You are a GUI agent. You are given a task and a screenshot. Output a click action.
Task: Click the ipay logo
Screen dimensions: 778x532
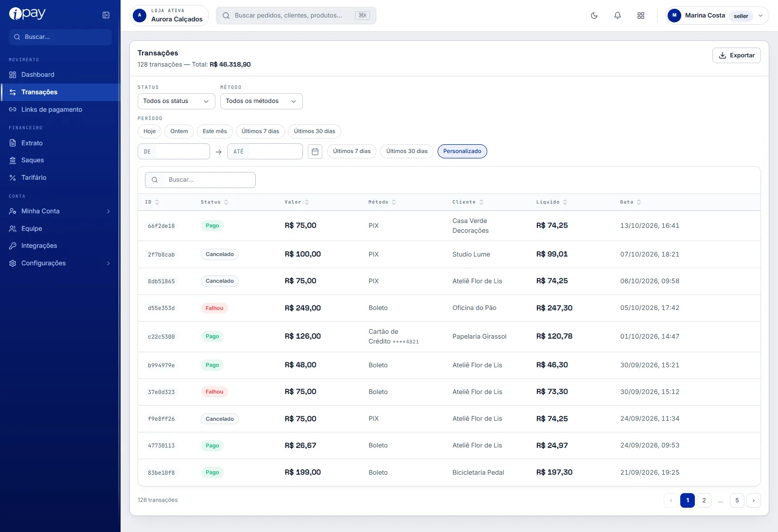coord(27,14)
